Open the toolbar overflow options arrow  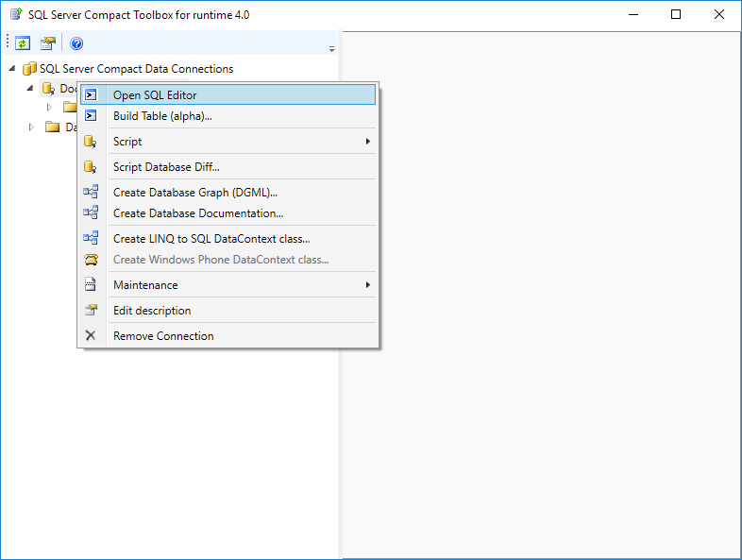click(331, 48)
